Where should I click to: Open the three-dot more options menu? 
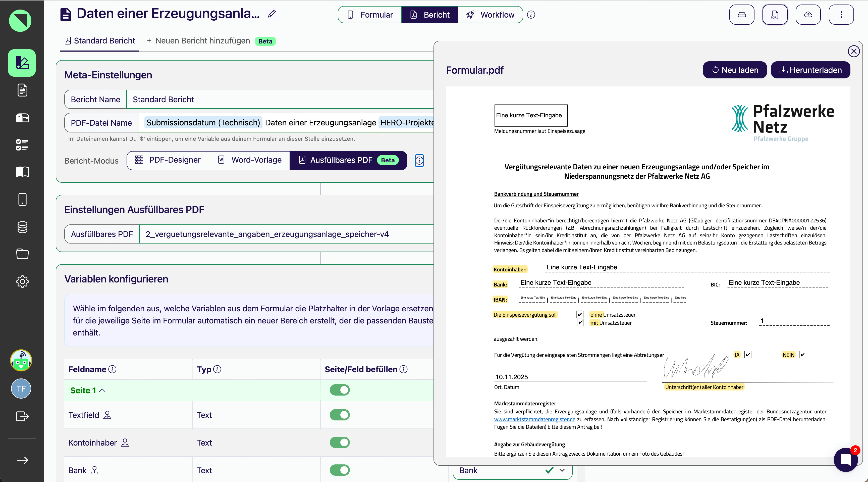point(841,15)
